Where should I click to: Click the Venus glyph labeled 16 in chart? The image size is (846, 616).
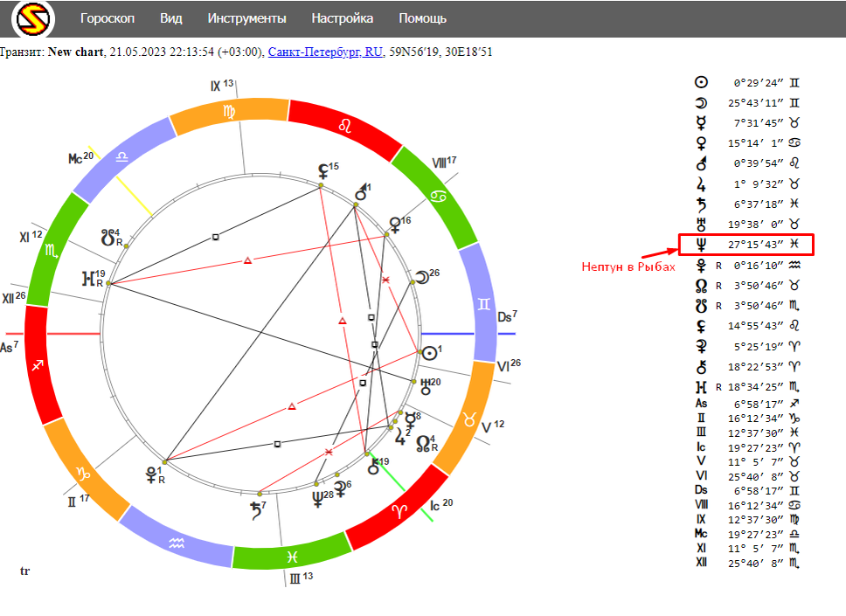396,225
